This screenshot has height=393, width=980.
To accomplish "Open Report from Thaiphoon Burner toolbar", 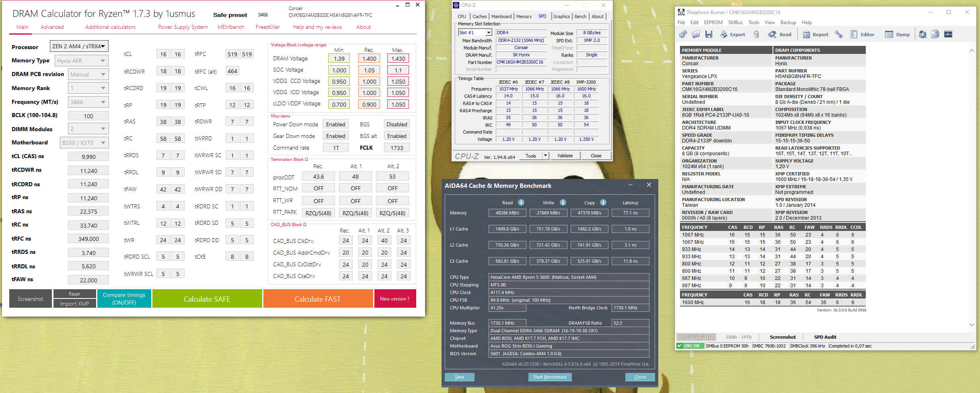I will pyautogui.click(x=816, y=35).
